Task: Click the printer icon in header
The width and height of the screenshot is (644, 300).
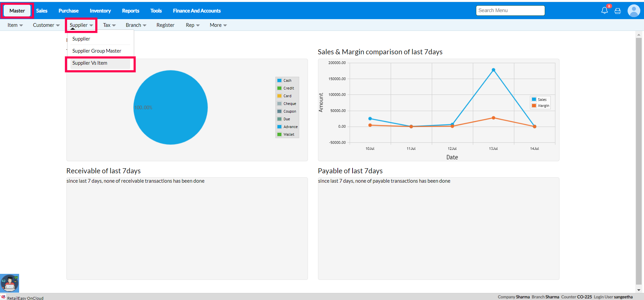Action: pos(618,11)
